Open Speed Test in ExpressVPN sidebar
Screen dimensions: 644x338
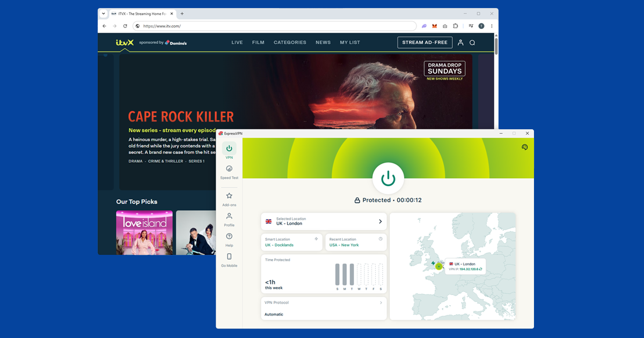(x=229, y=172)
